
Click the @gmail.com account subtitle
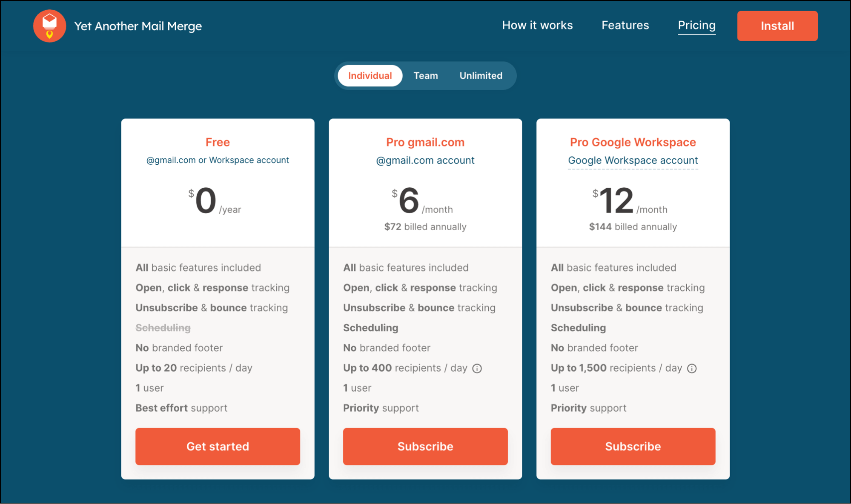425,160
